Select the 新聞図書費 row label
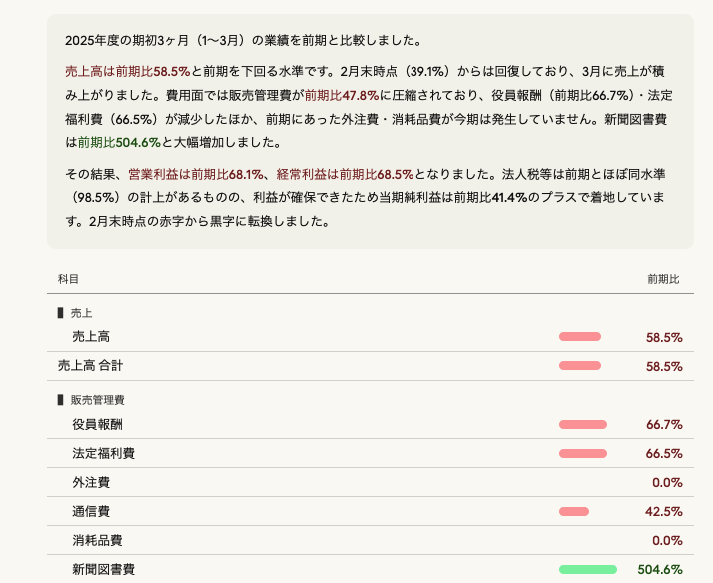The image size is (713, 583). pyautogui.click(x=103, y=570)
